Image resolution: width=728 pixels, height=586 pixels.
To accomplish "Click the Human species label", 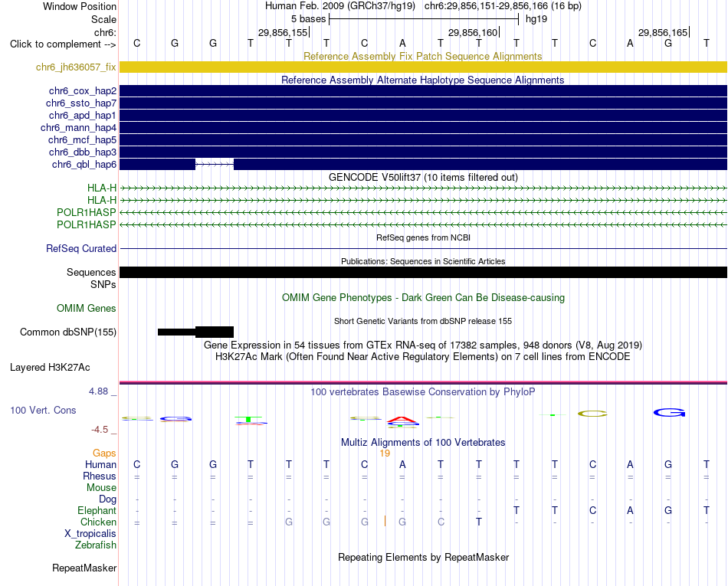I will point(100,464).
